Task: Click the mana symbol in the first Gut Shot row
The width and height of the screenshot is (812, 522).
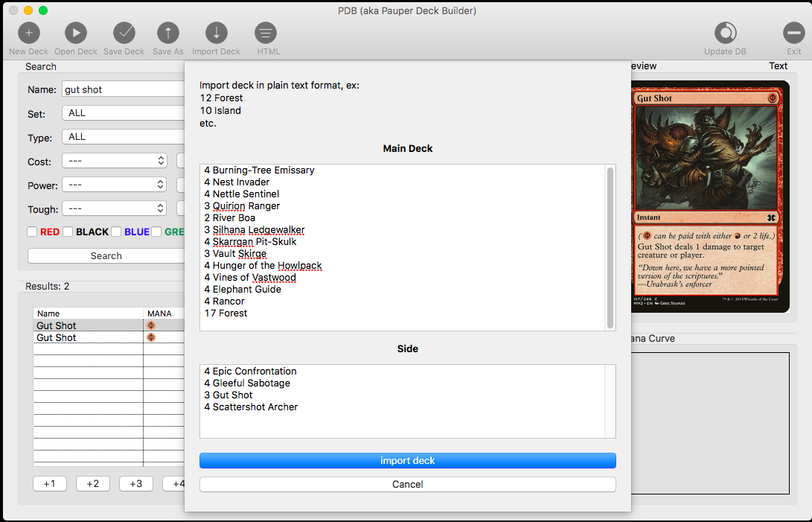Action: pos(150,325)
